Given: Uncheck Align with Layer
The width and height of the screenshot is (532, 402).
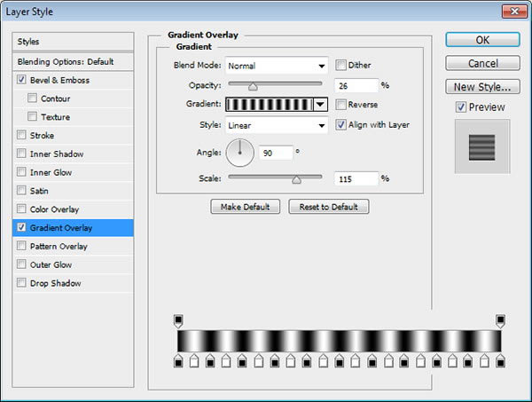Looking at the screenshot, I should tap(340, 124).
